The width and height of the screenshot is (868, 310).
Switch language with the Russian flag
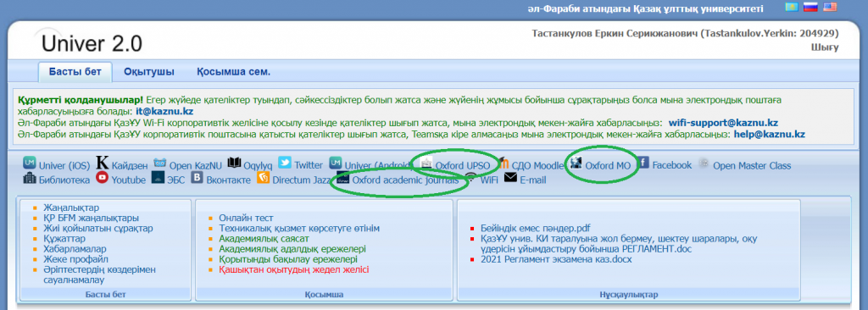[x=810, y=7]
